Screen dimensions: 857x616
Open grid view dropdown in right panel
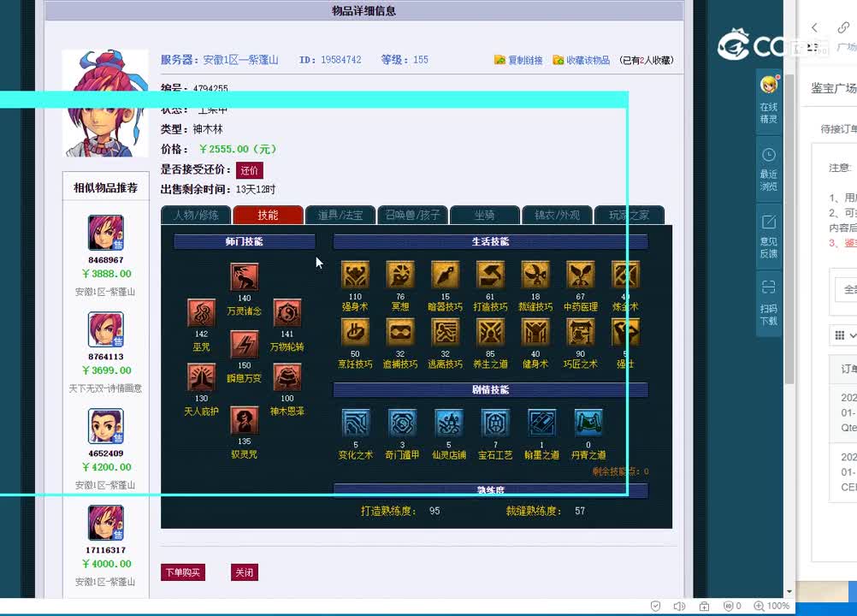click(844, 335)
